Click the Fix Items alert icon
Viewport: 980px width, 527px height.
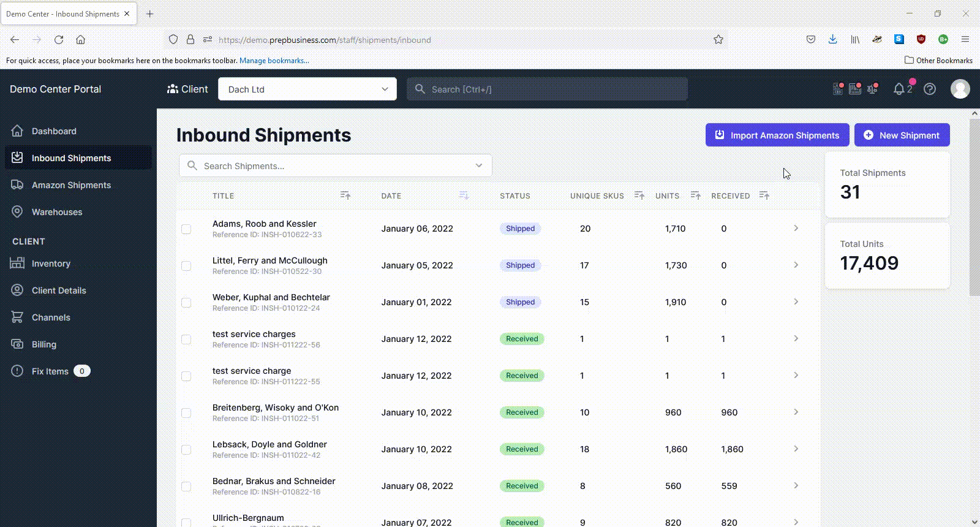pyautogui.click(x=17, y=371)
